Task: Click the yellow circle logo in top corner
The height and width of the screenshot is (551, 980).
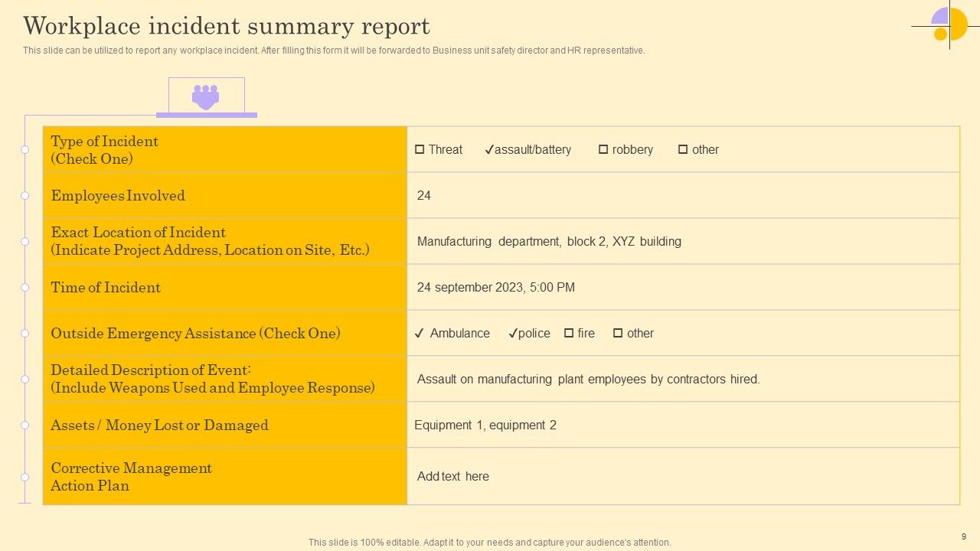Action: coord(949,24)
